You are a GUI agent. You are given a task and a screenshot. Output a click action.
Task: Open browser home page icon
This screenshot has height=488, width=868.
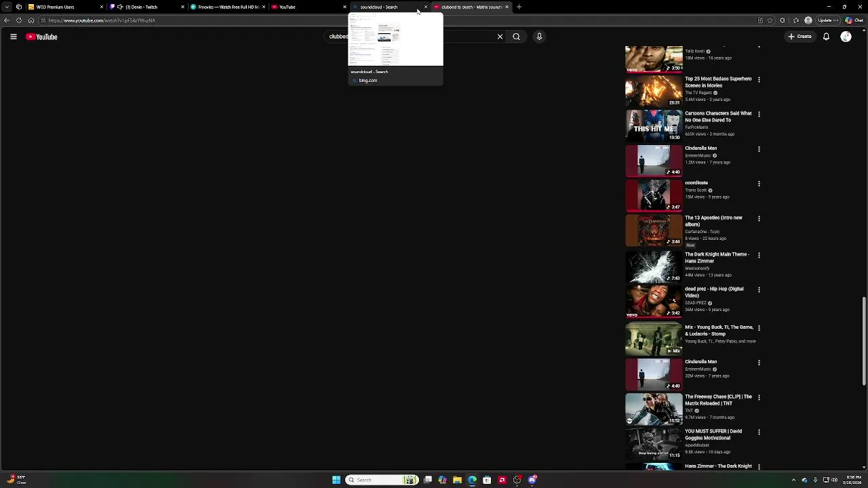point(31,20)
